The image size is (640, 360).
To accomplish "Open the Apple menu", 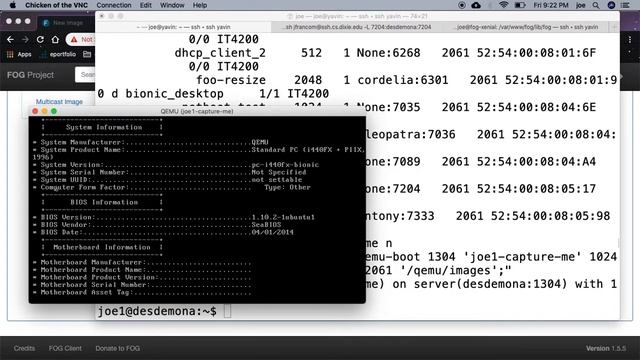I will [13, 5].
